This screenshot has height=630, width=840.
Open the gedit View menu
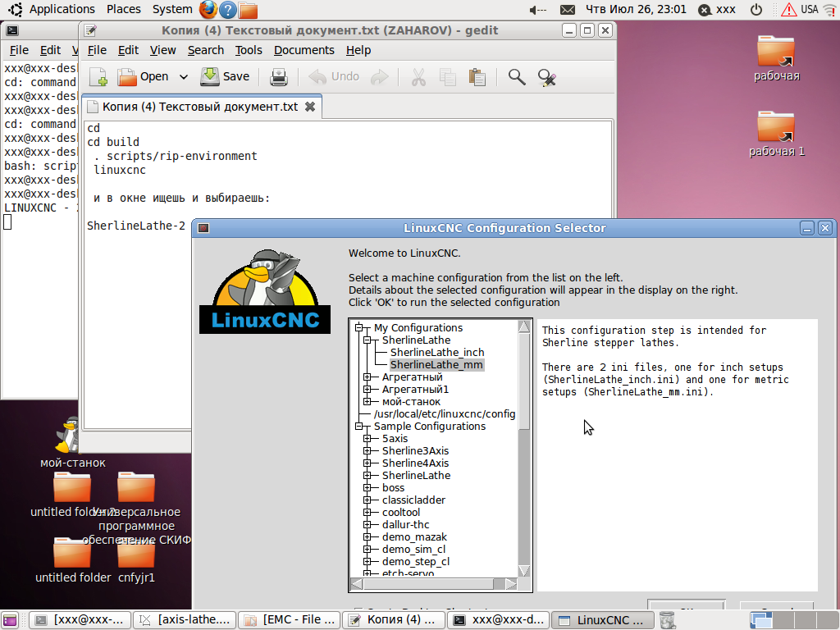[163, 50]
